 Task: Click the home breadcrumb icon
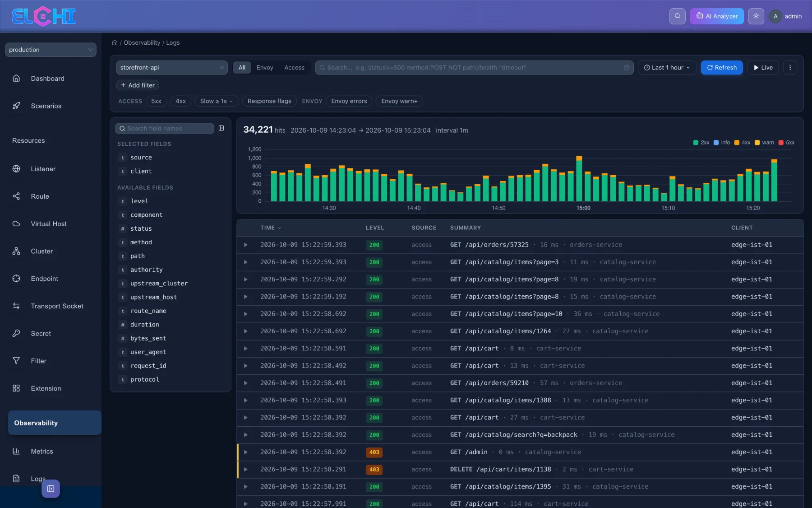(115, 43)
